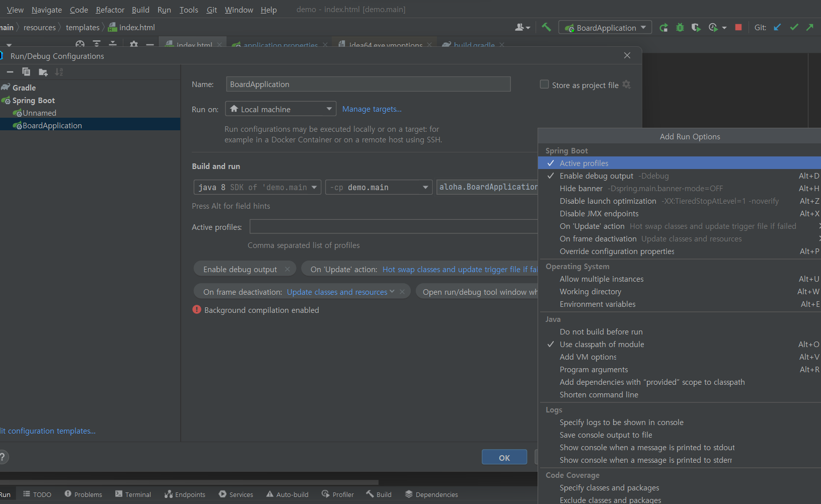This screenshot has height=504, width=821.
Task: Toggle Hide banner run option
Action: point(680,188)
